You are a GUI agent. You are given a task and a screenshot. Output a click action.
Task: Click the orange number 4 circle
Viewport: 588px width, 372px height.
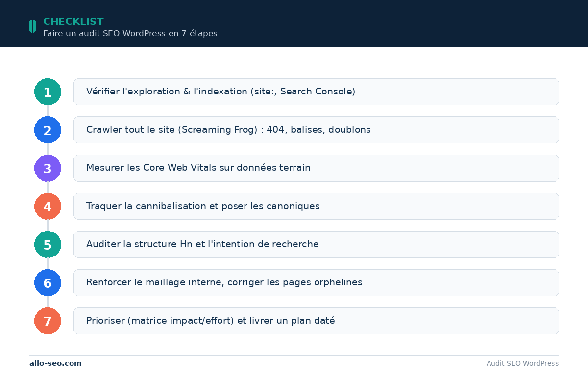[48, 206]
